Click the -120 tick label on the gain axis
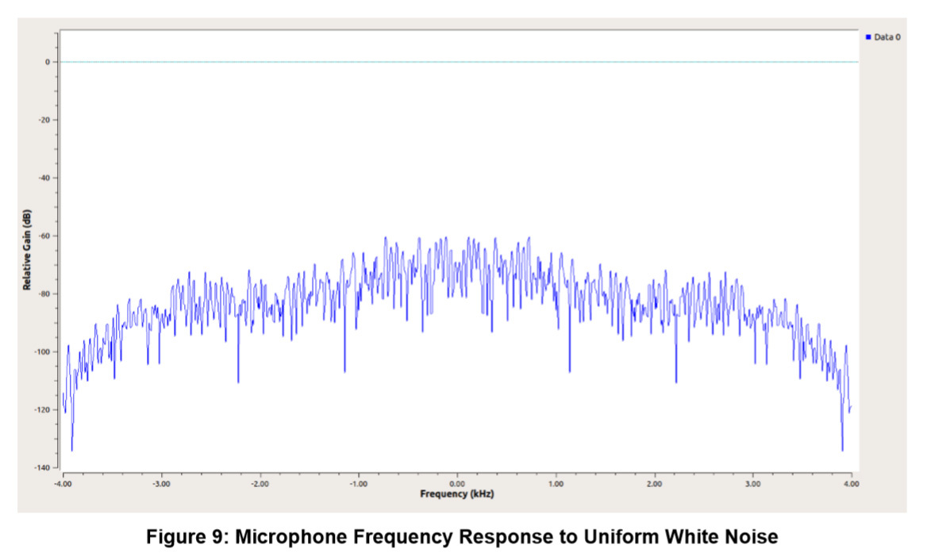This screenshot has height=560, width=927. click(43, 409)
